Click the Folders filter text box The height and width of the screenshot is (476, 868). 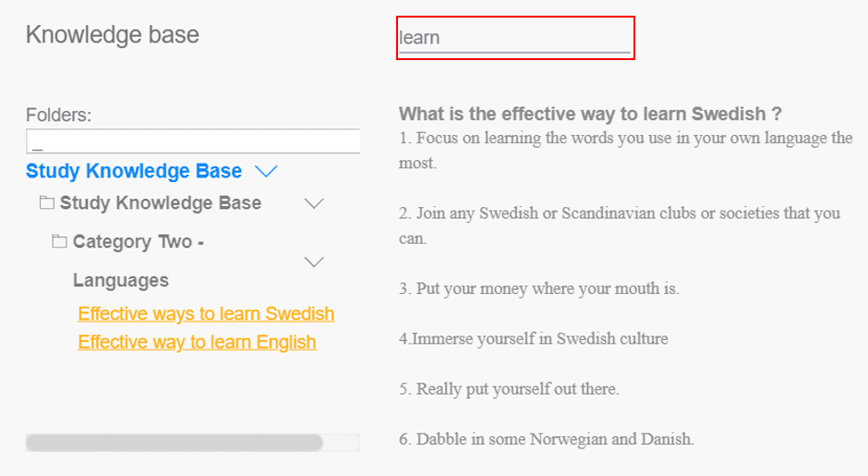click(x=193, y=141)
